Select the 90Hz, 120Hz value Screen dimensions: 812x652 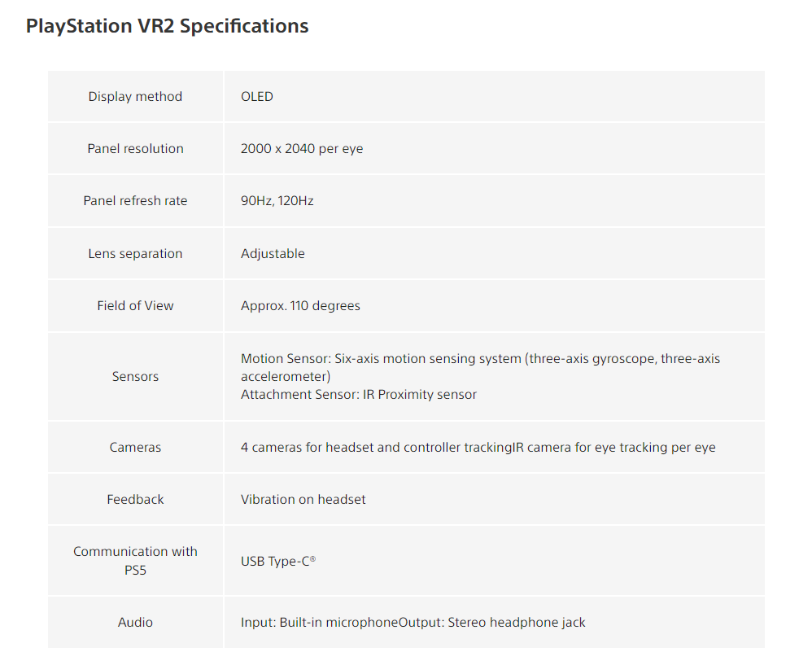277,201
